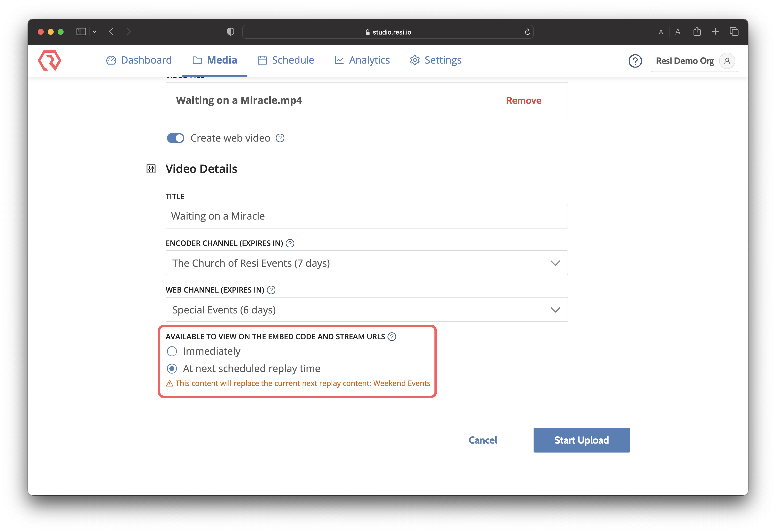The width and height of the screenshot is (776, 532).
Task: Click the Start Upload button
Action: point(581,440)
